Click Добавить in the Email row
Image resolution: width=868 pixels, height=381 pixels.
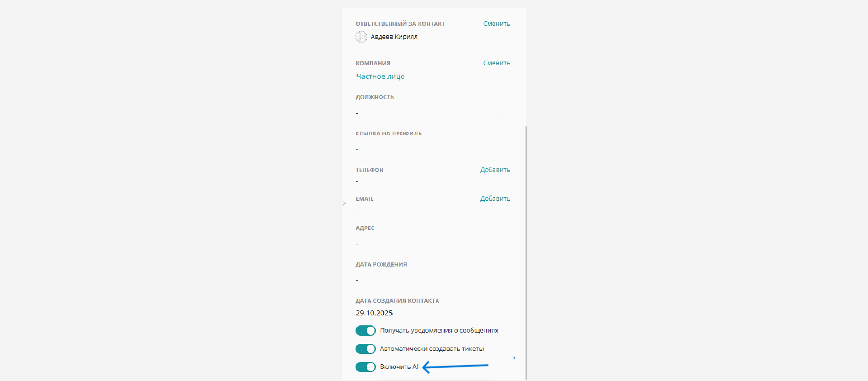pyautogui.click(x=495, y=199)
